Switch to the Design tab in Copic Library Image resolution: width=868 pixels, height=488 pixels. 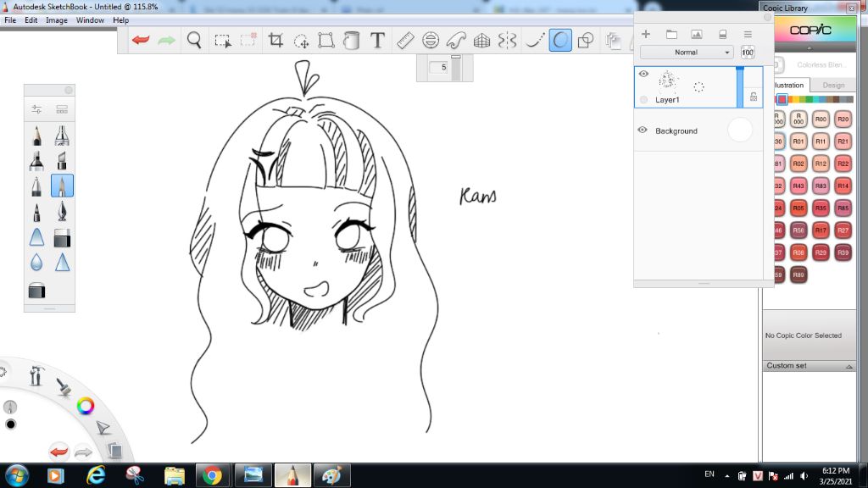pos(833,85)
